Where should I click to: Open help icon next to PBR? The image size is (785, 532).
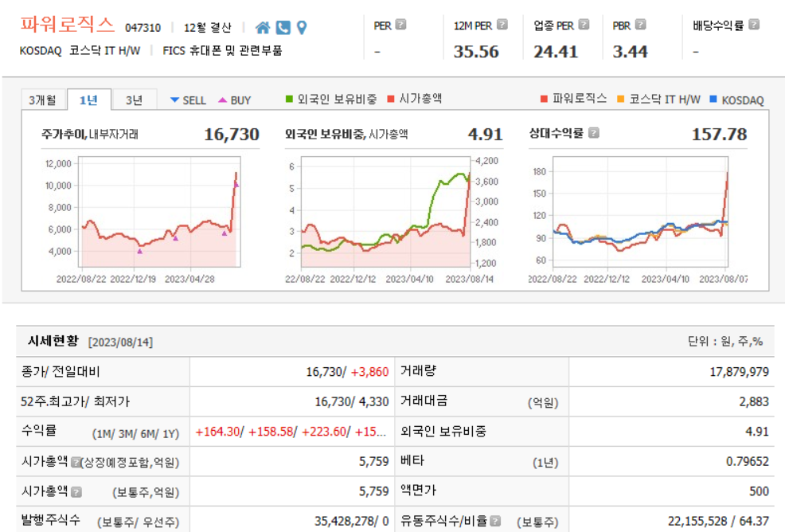[x=640, y=25]
